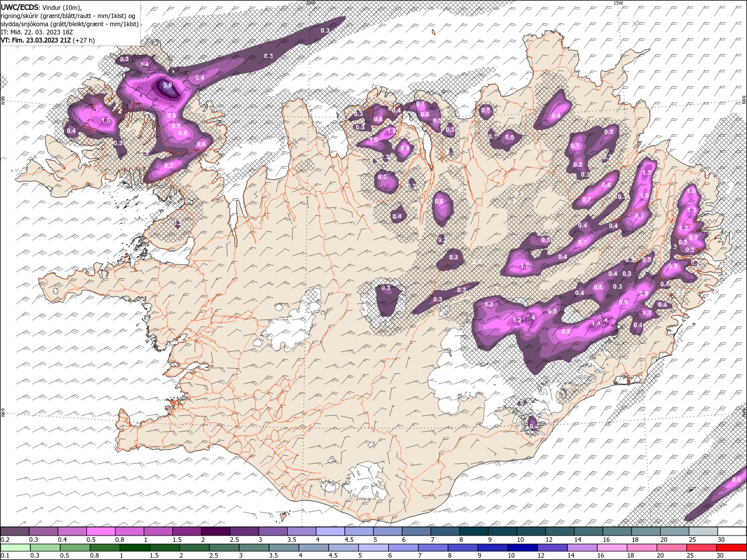
Task: Select the bright pink 0.5–0.8 snow legend swatch
Action: click(100, 531)
